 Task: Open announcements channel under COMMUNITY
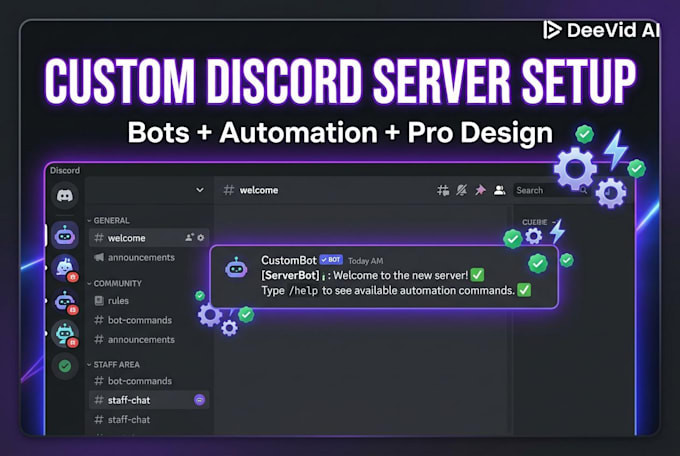pos(135,340)
